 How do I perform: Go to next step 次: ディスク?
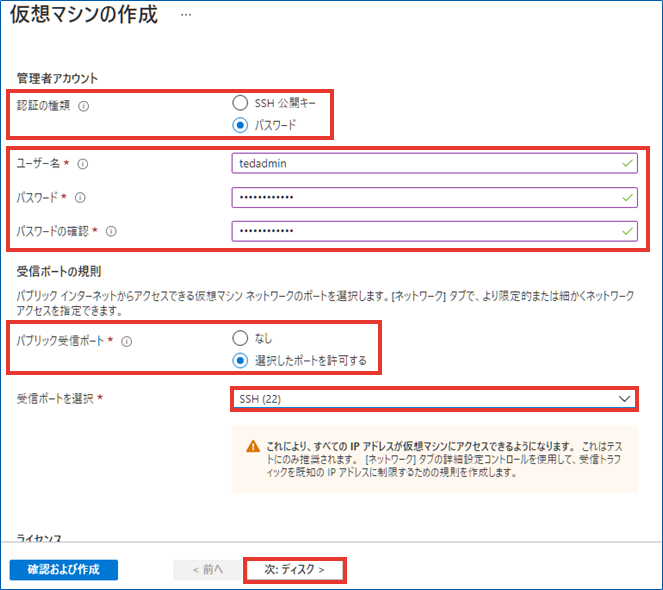[295, 570]
